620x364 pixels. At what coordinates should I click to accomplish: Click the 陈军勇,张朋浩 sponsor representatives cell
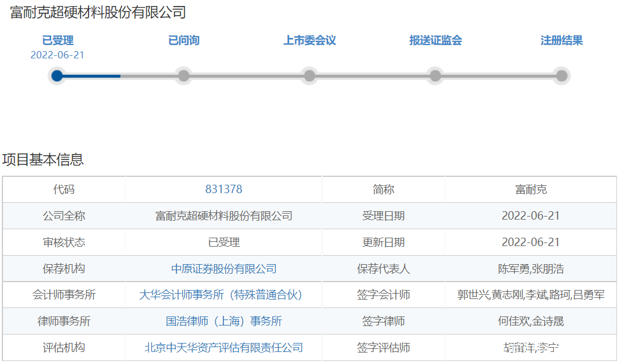pyautogui.click(x=531, y=269)
